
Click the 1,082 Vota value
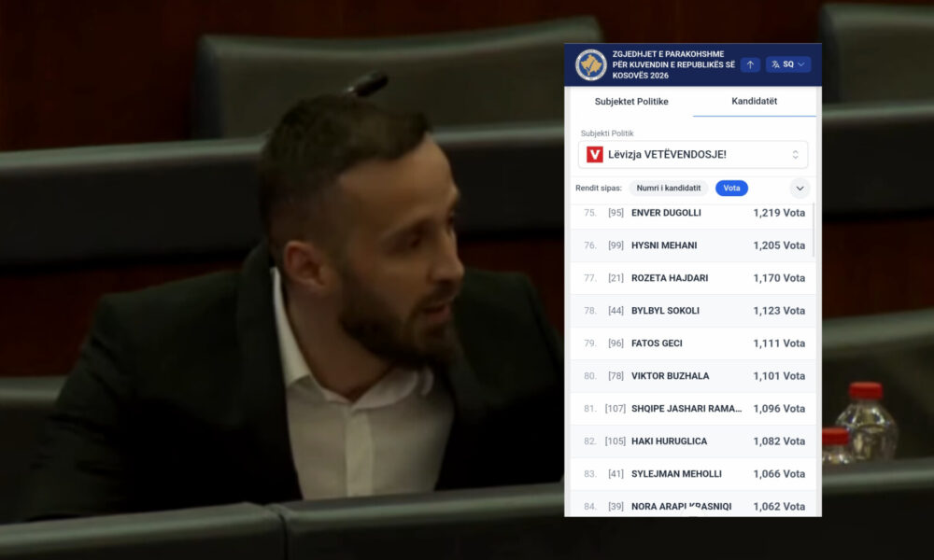[x=779, y=441]
